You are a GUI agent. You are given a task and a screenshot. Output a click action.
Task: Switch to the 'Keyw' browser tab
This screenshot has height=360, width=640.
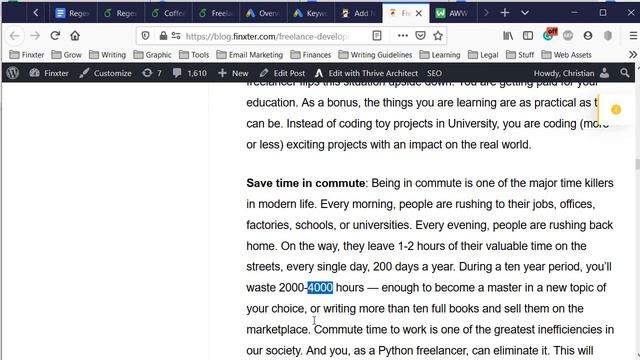click(311, 13)
